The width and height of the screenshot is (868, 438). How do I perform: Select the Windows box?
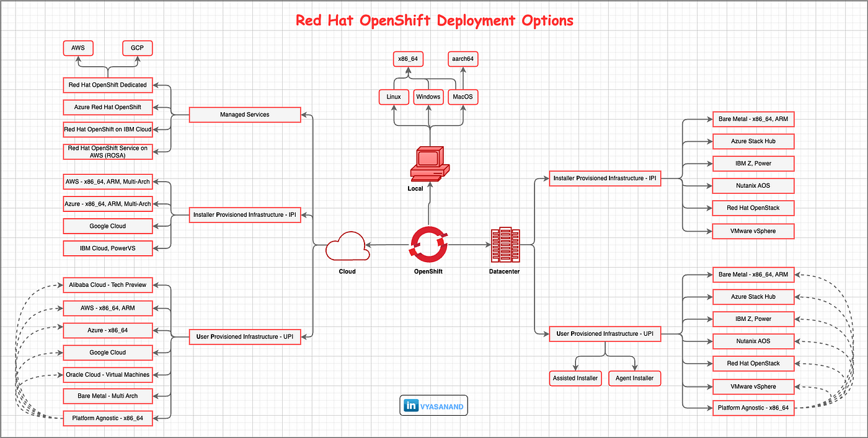pyautogui.click(x=428, y=97)
